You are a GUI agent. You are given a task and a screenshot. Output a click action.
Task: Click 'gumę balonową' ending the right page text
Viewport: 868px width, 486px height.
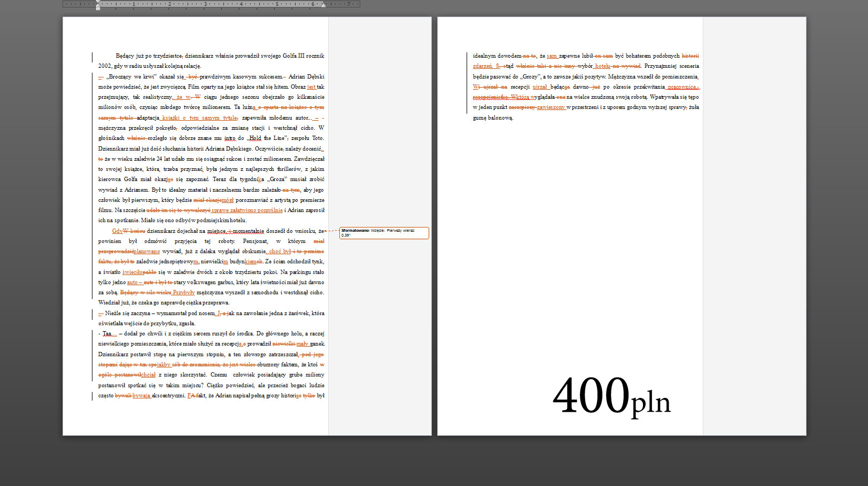coord(493,118)
